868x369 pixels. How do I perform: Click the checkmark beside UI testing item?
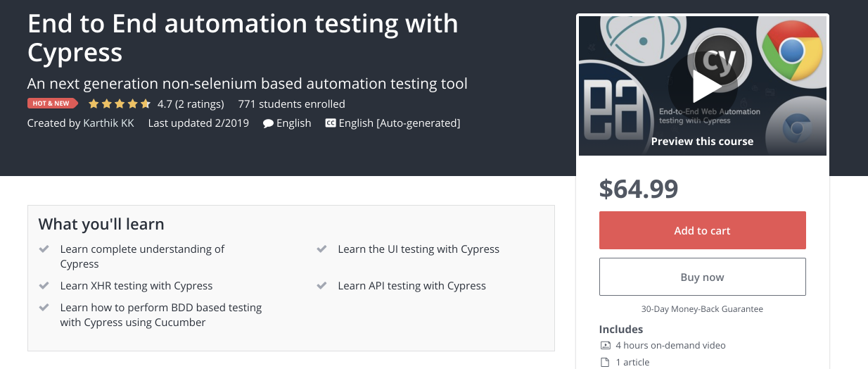(321, 249)
